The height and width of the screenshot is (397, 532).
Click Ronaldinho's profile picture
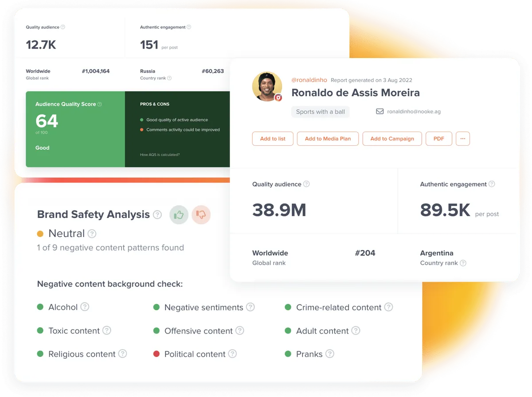pyautogui.click(x=267, y=86)
